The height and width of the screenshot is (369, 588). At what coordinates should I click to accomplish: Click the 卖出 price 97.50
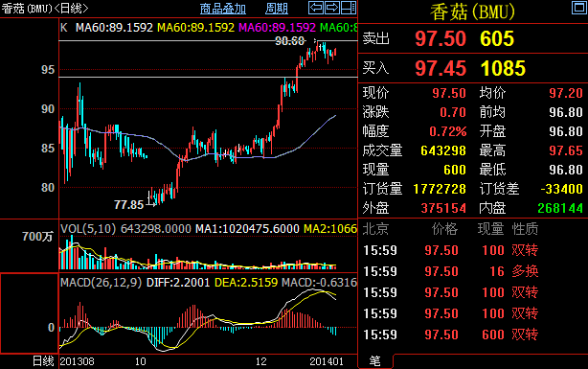point(441,38)
